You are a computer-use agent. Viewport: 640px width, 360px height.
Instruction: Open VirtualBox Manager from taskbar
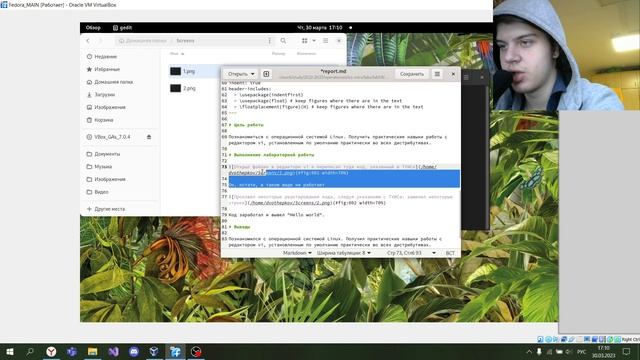[154, 351]
